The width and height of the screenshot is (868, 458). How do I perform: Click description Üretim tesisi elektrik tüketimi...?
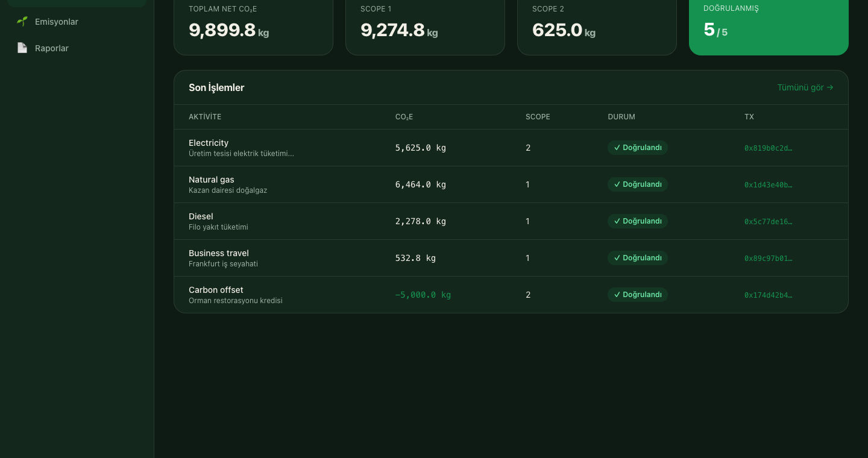tap(241, 154)
